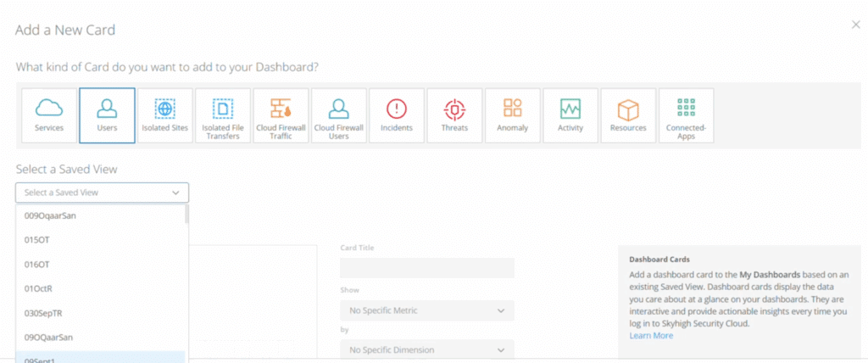This screenshot has width=868, height=363.
Task: Pick the Threats card icon
Action: [x=454, y=115]
